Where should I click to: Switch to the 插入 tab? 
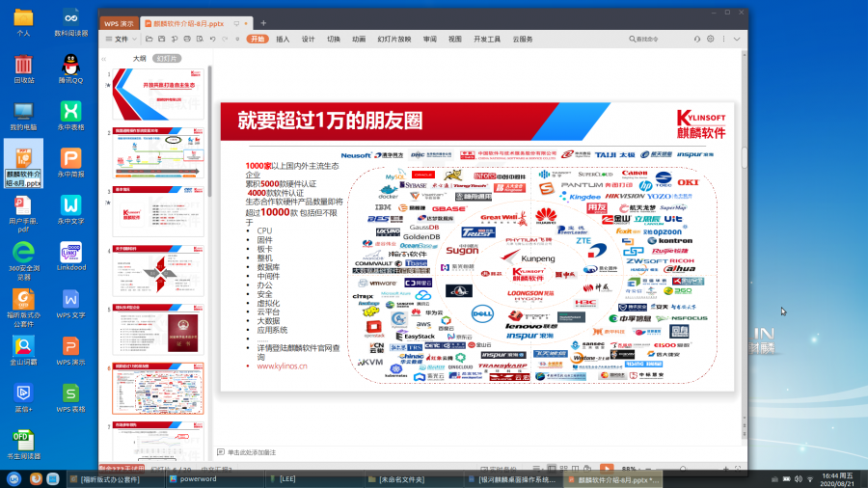283,40
